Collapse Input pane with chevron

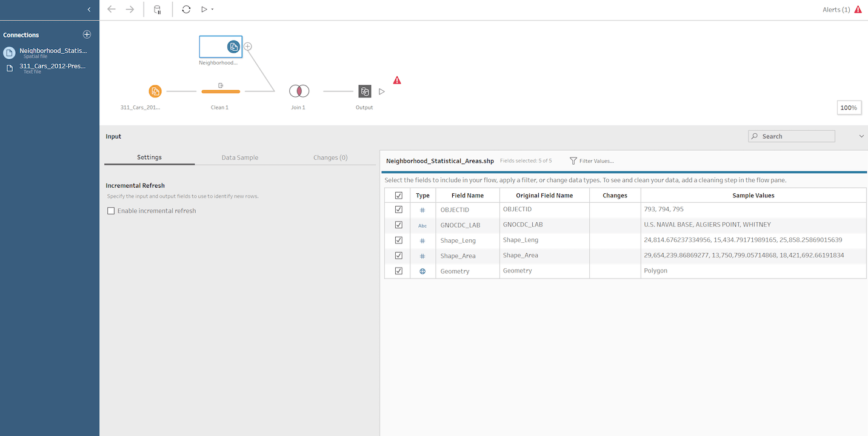861,136
